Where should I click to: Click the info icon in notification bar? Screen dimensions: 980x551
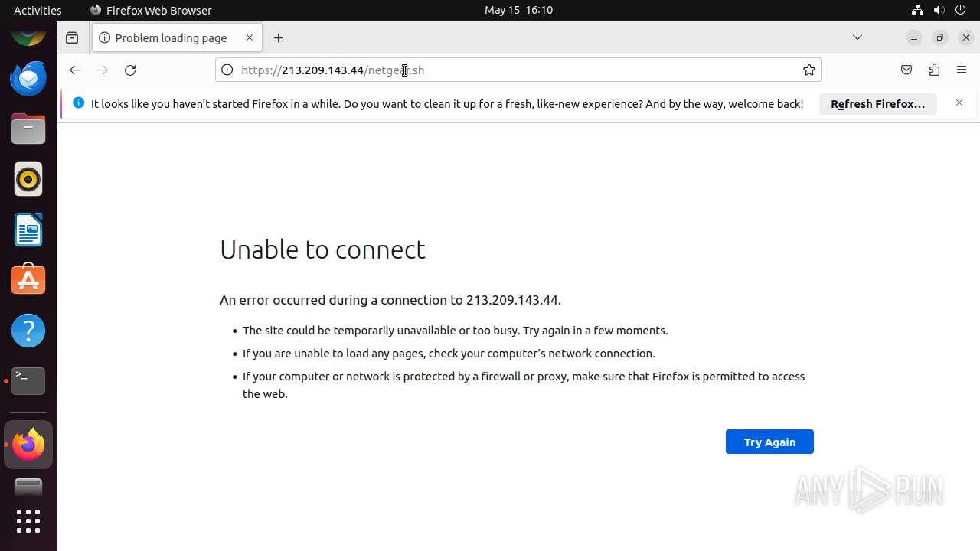coord(78,103)
